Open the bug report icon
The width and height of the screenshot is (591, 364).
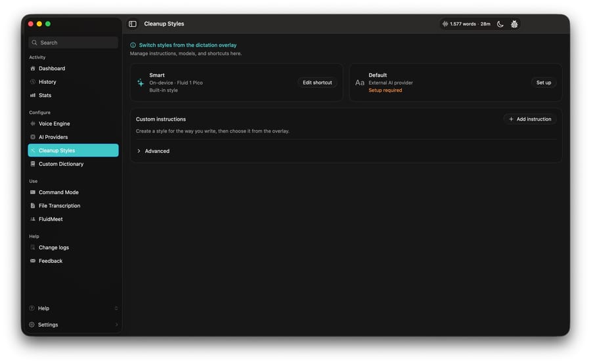[x=514, y=24]
